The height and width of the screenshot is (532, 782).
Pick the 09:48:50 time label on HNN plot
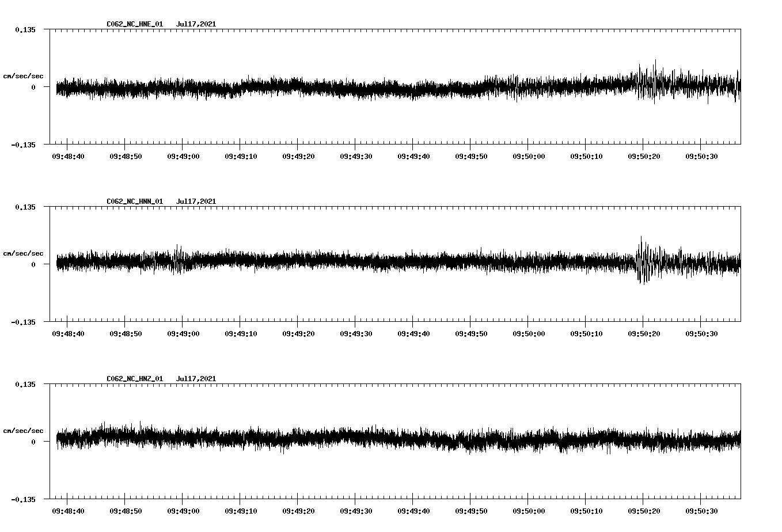click(x=126, y=333)
